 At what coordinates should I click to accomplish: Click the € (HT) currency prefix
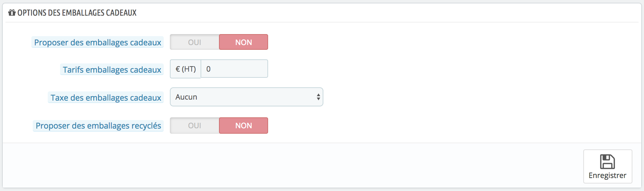click(x=186, y=69)
